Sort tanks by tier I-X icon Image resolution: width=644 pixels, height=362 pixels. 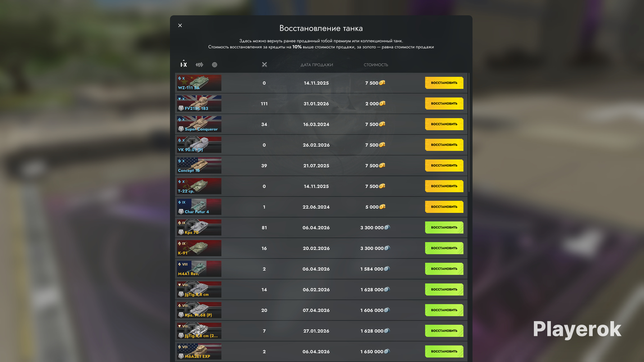[184, 64]
